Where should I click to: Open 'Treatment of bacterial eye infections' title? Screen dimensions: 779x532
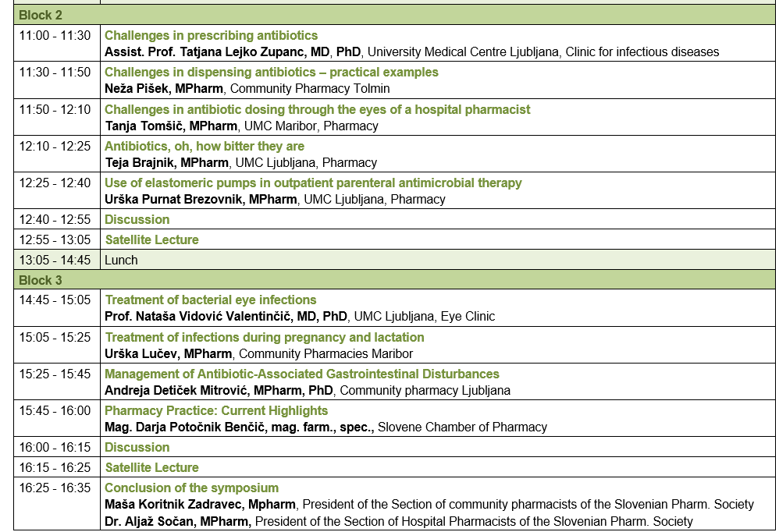(x=211, y=300)
